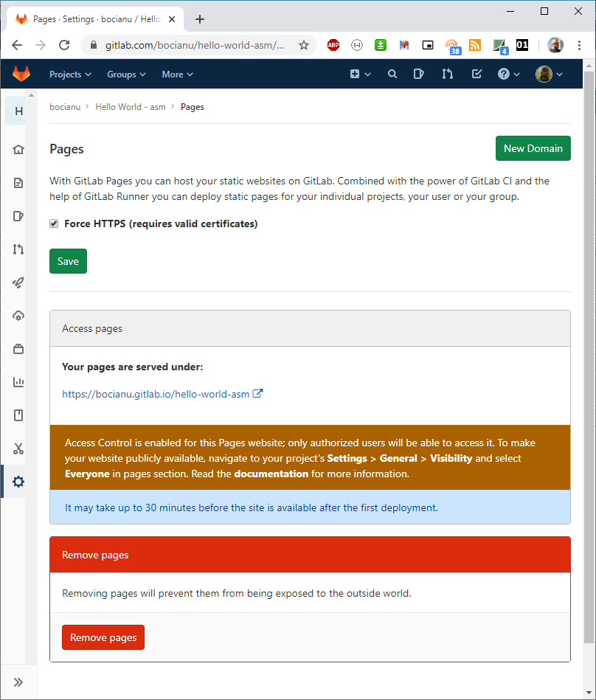The height and width of the screenshot is (700, 596).
Task: Click the Settings gear icon in the sidebar
Action: pyautogui.click(x=18, y=482)
